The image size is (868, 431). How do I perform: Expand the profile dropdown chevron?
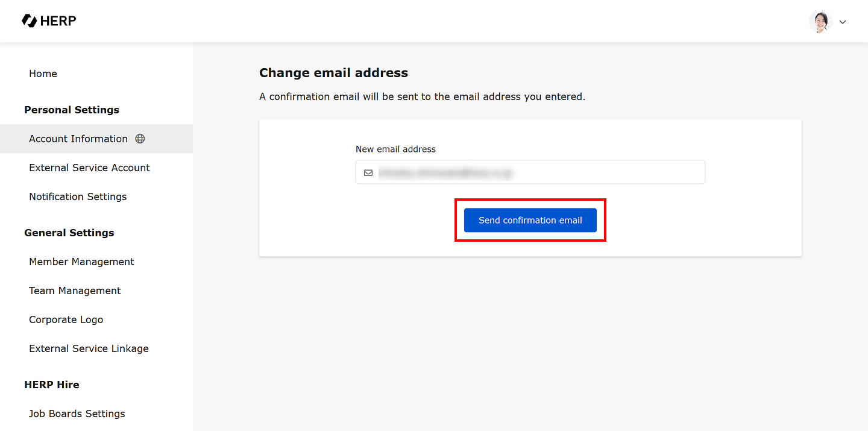tap(843, 22)
